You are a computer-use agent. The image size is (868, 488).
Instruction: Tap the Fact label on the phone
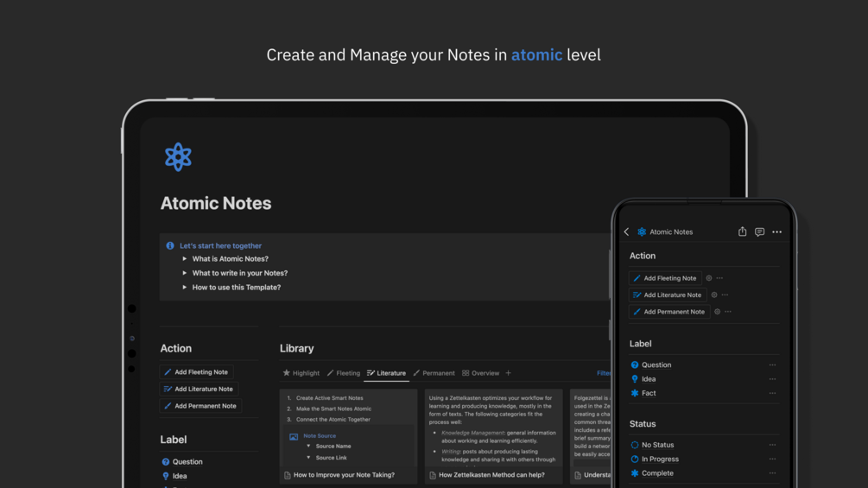click(643, 393)
